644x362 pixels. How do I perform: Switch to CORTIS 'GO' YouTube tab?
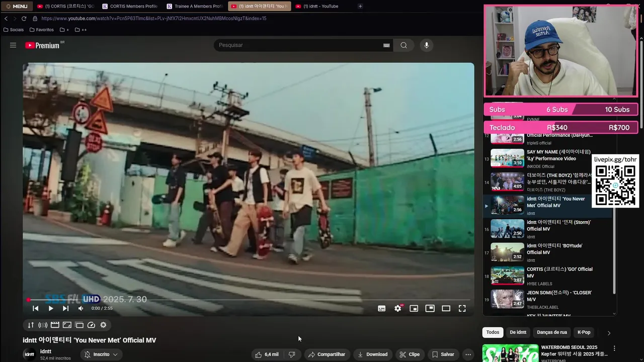(66, 6)
